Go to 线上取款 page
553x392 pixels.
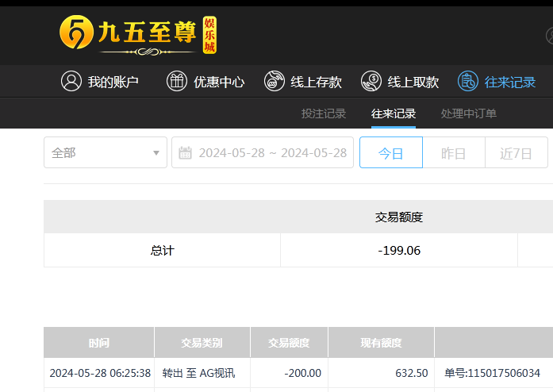(400, 81)
